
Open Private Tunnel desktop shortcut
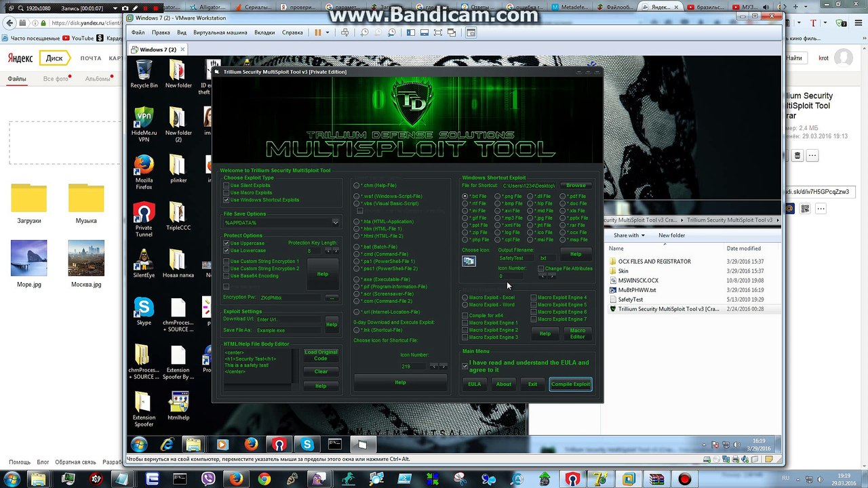point(144,220)
